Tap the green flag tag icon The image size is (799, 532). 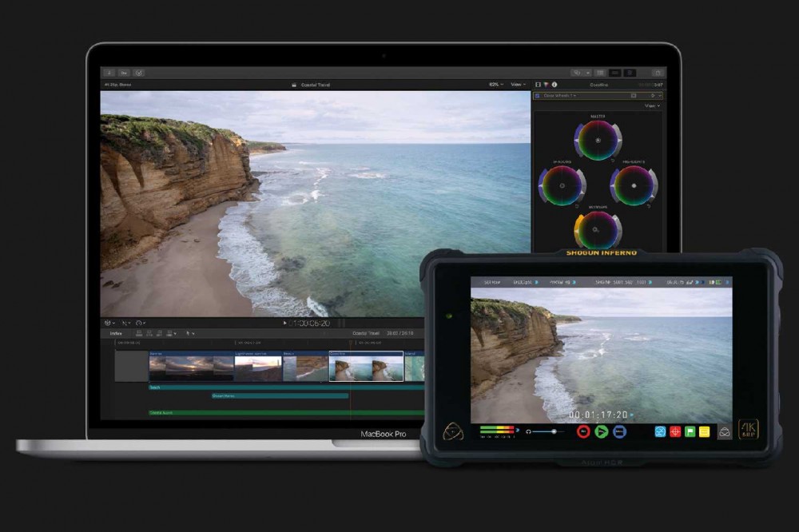(690, 431)
